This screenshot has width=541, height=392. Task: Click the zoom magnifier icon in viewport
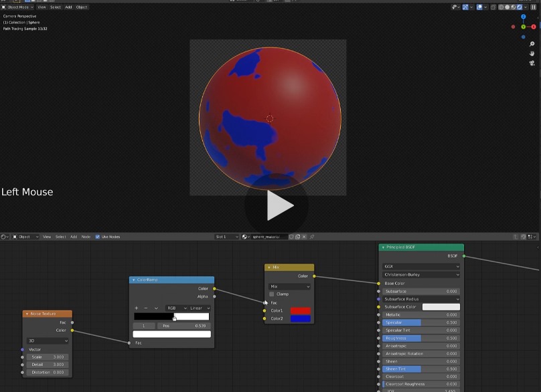point(532,44)
